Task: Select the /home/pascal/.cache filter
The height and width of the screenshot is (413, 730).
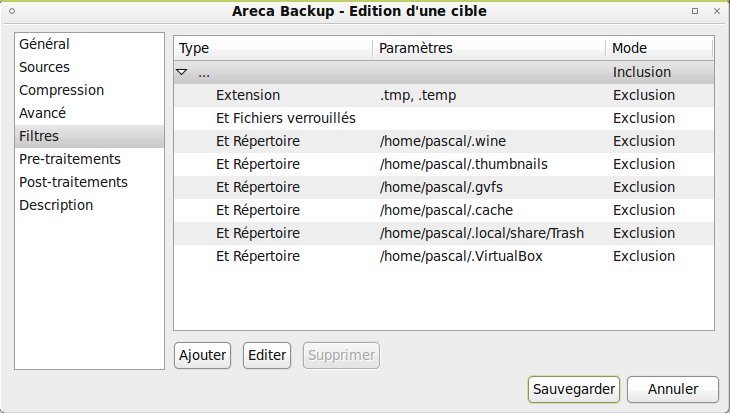Action: coord(444,210)
